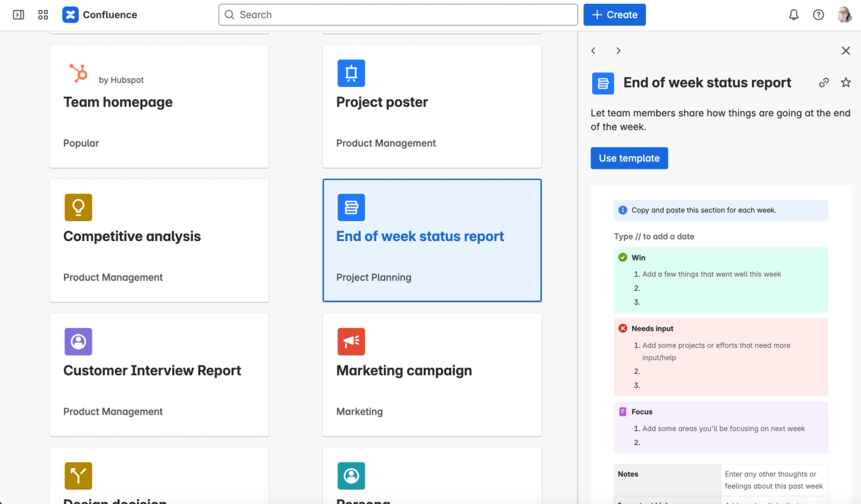
Task: Click the Project poster template icon
Action: [351, 73]
